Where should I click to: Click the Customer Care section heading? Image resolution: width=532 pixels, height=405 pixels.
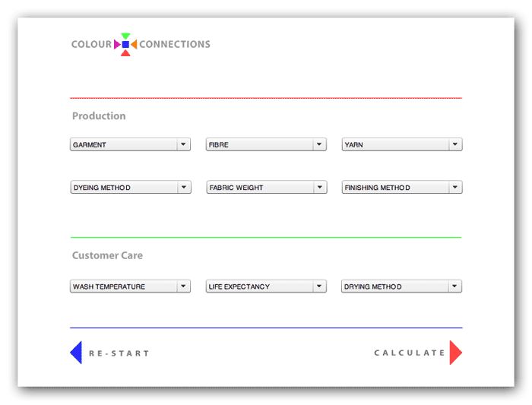[x=107, y=255]
